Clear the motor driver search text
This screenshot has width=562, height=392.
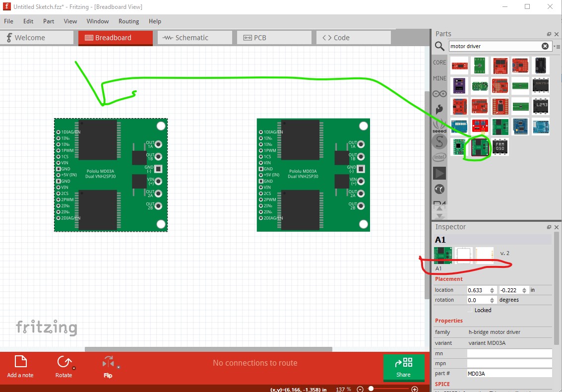pyautogui.click(x=545, y=46)
